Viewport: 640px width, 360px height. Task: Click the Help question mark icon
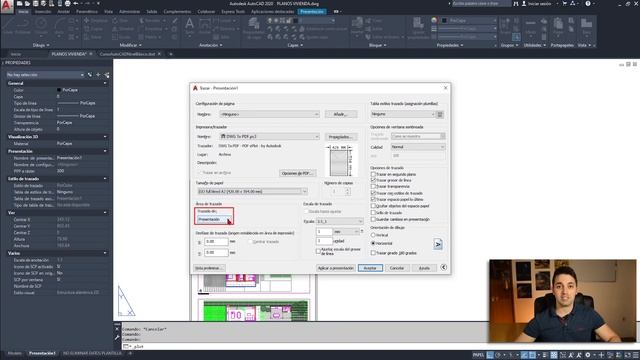pos(588,4)
